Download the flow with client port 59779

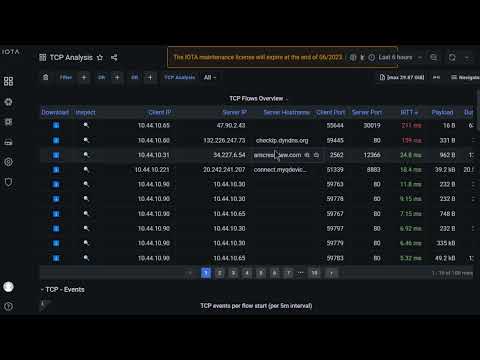click(56, 243)
